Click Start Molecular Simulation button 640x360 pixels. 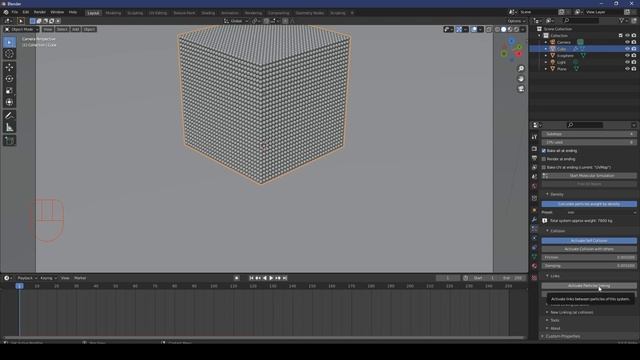589,176
